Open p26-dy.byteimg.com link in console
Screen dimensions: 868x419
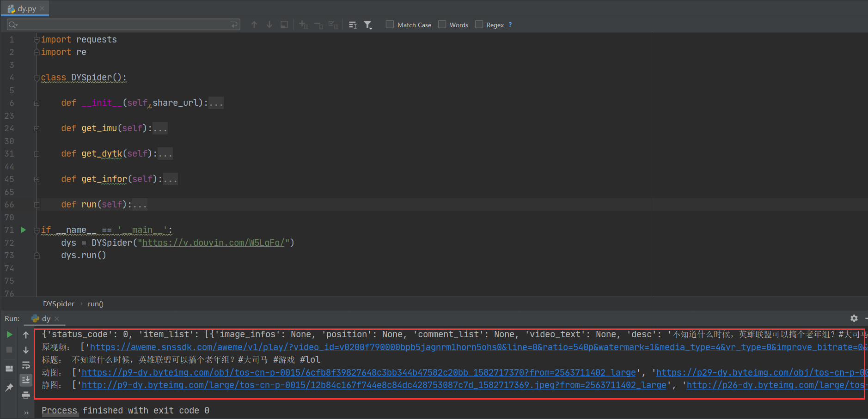776,385
